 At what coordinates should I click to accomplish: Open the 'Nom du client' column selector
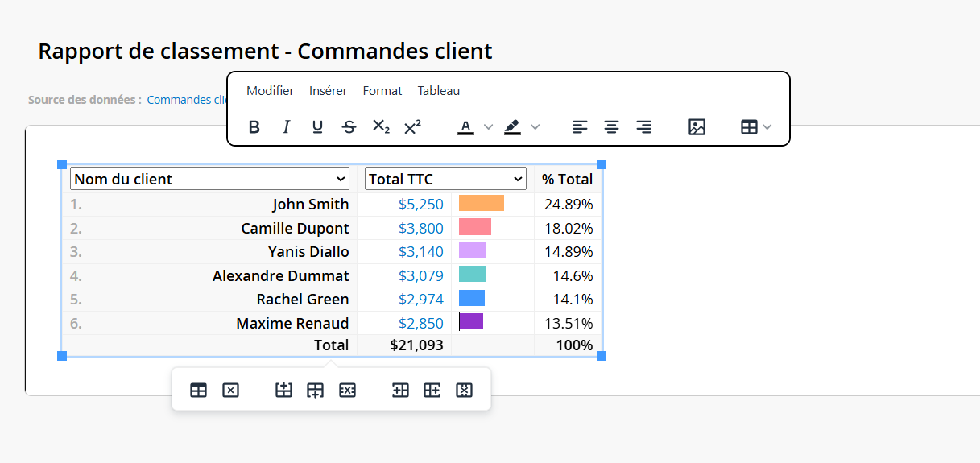pyautogui.click(x=209, y=179)
